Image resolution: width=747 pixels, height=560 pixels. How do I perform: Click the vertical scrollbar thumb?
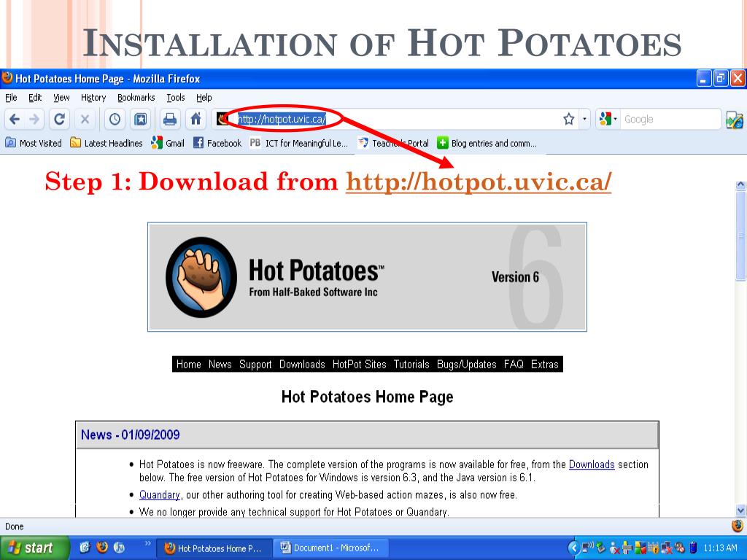click(740, 236)
